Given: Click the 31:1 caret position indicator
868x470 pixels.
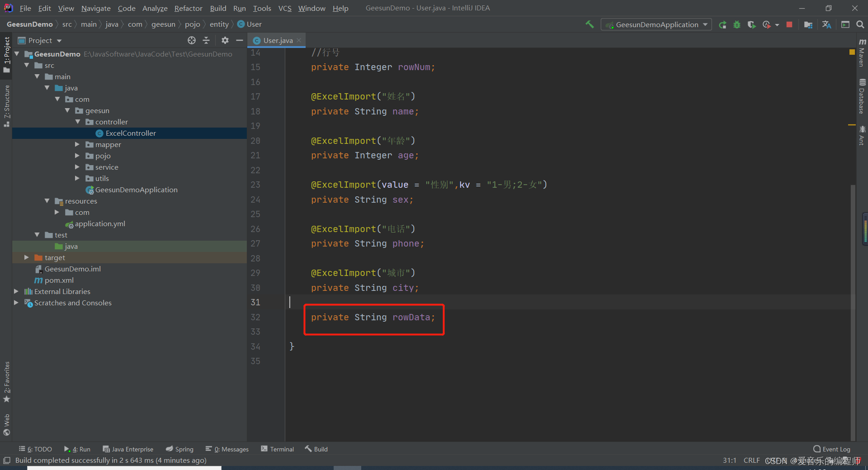Looking at the screenshot, I should click(729, 461).
